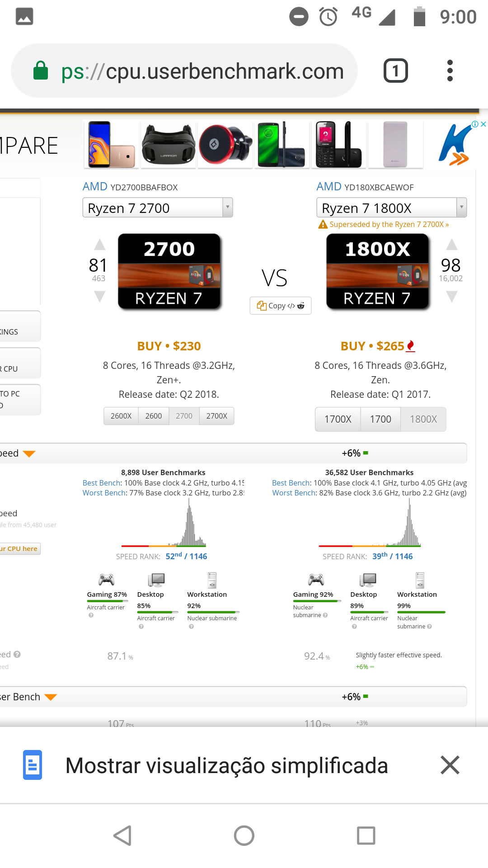Click the green padlock site security icon
The image size is (488, 868).
click(x=41, y=71)
